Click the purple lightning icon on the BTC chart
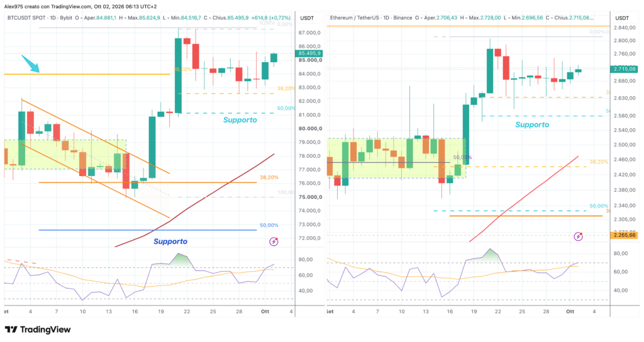The height and width of the screenshot is (342, 644). pyautogui.click(x=274, y=241)
